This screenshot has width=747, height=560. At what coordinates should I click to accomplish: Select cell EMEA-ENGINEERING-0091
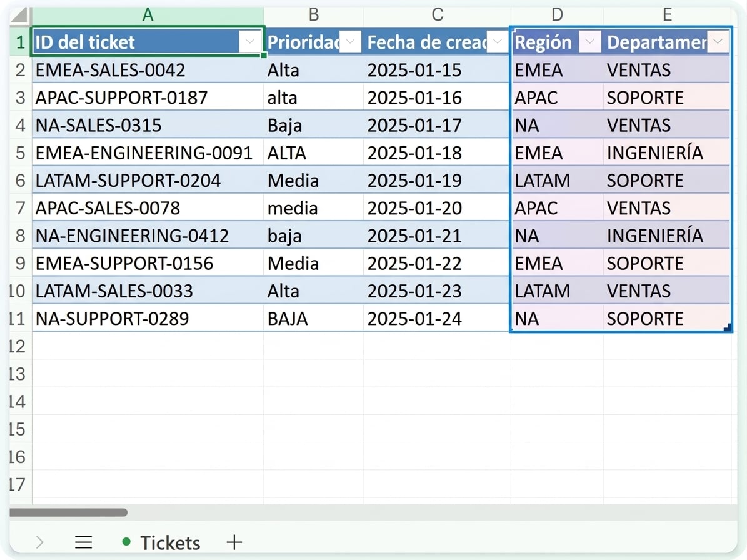148,153
